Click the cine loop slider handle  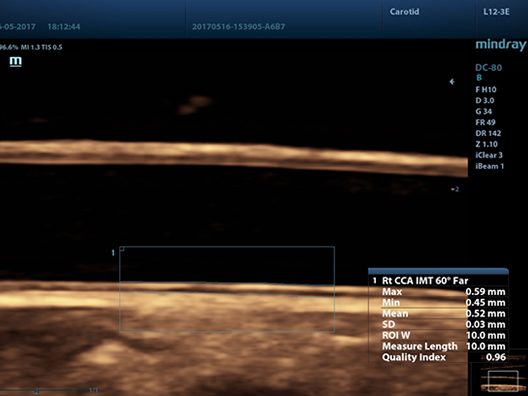37,390
